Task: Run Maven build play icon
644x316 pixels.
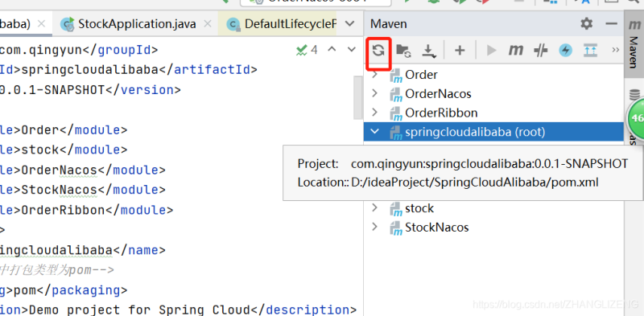Action: point(491,51)
